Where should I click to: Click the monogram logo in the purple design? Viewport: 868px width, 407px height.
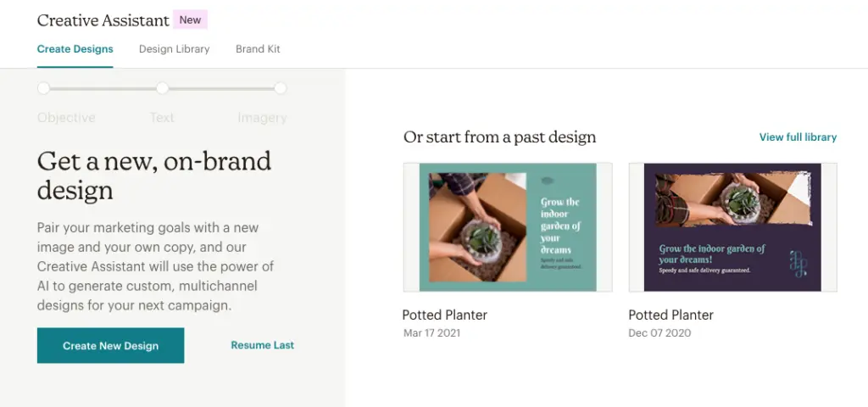tap(798, 263)
